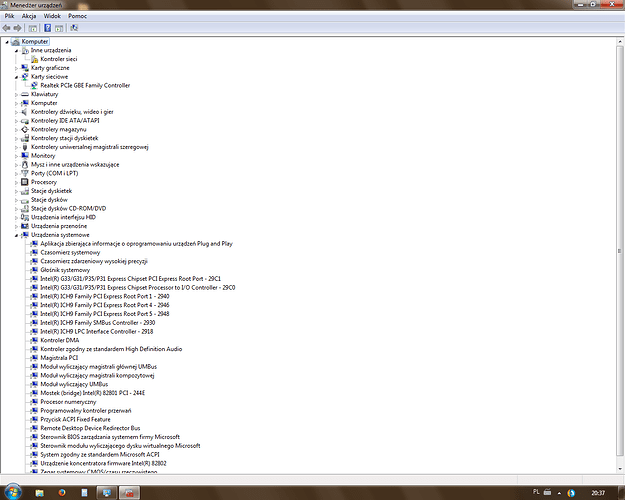Select Intel ICH9 Family SMBus Controller - 2930
This screenshot has width=625, height=500.
(98, 323)
